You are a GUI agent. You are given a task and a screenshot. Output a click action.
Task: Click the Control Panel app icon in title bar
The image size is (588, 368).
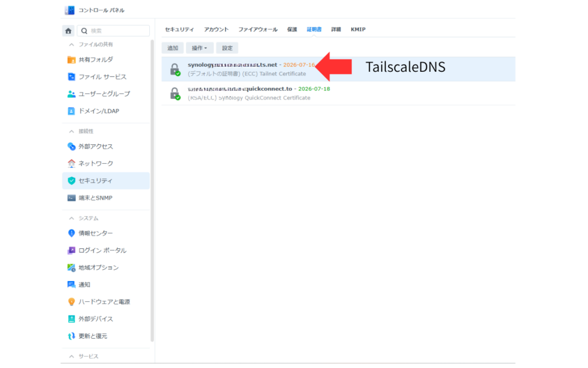point(69,10)
